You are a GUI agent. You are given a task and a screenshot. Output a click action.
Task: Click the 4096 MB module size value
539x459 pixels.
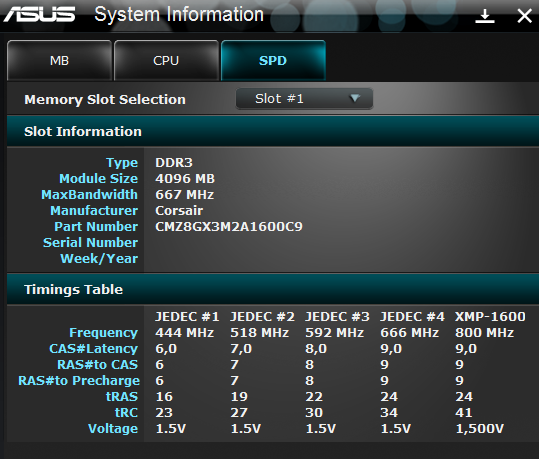185,178
